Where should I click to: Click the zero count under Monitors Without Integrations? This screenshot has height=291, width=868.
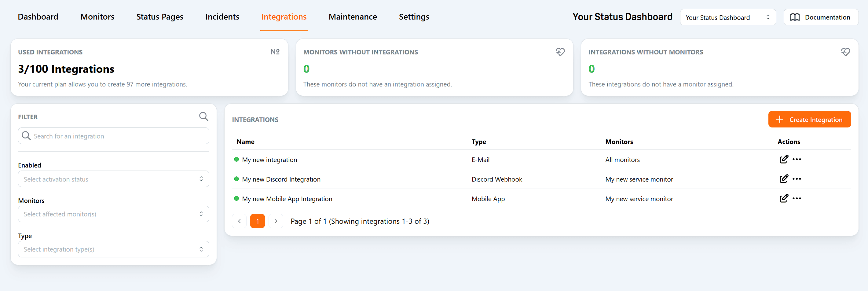coord(306,69)
